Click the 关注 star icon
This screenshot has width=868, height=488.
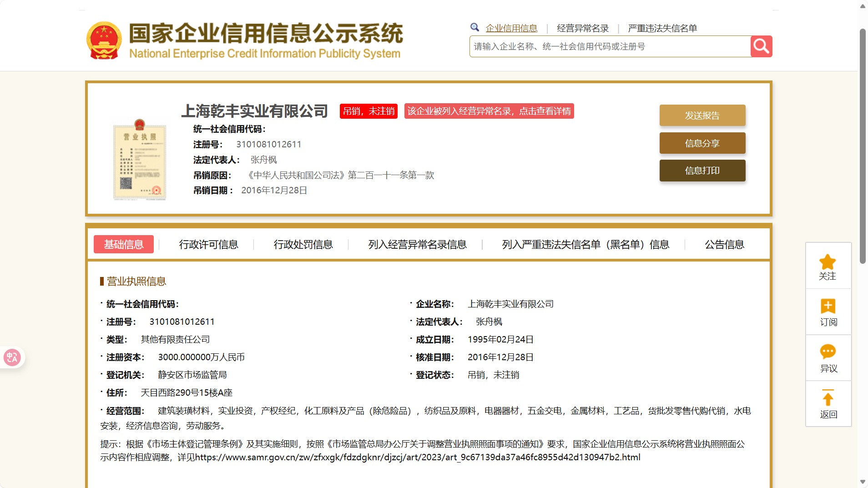pyautogui.click(x=828, y=262)
